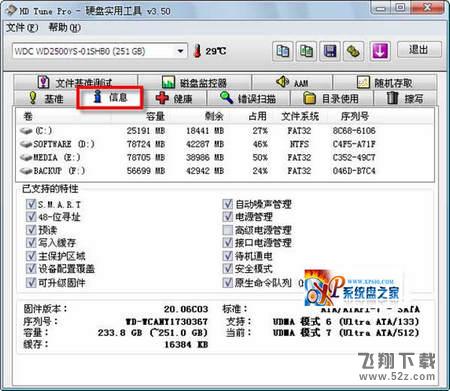Open the 文件基准测试 tab
This screenshot has width=450, height=391.
pos(76,82)
